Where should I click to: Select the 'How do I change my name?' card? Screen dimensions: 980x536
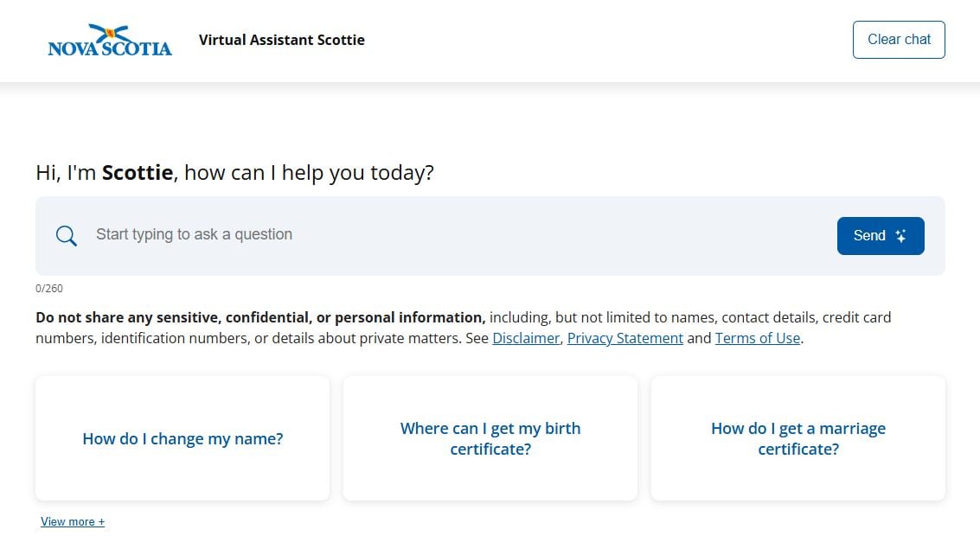(x=182, y=438)
